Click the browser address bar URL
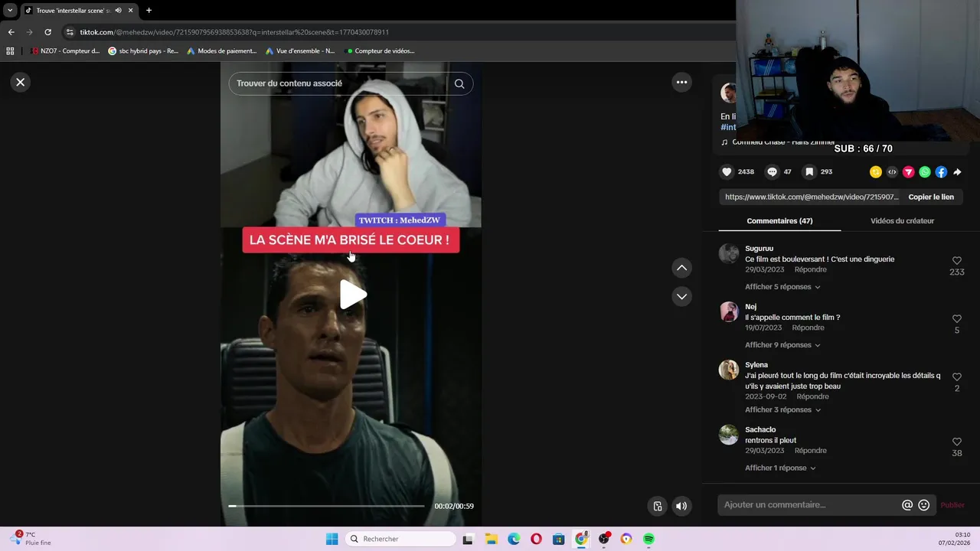This screenshot has width=980, height=551. 234,32
